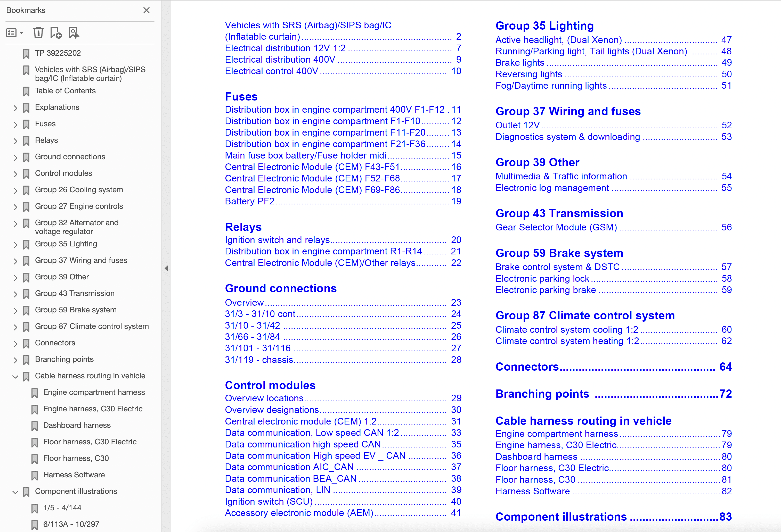Open the bookmarks options menu dropdown

[x=14, y=33]
